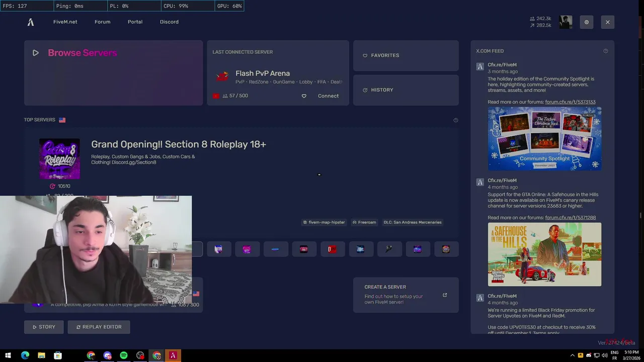Open forum.cfx.re/t/5373133 link
The image size is (644, 362).
[570, 102]
